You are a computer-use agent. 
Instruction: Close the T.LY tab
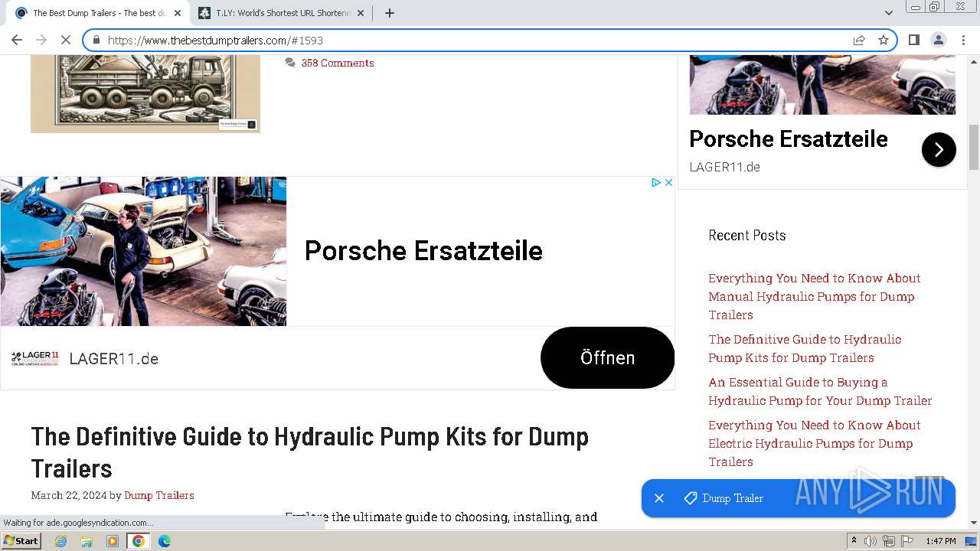(x=361, y=13)
